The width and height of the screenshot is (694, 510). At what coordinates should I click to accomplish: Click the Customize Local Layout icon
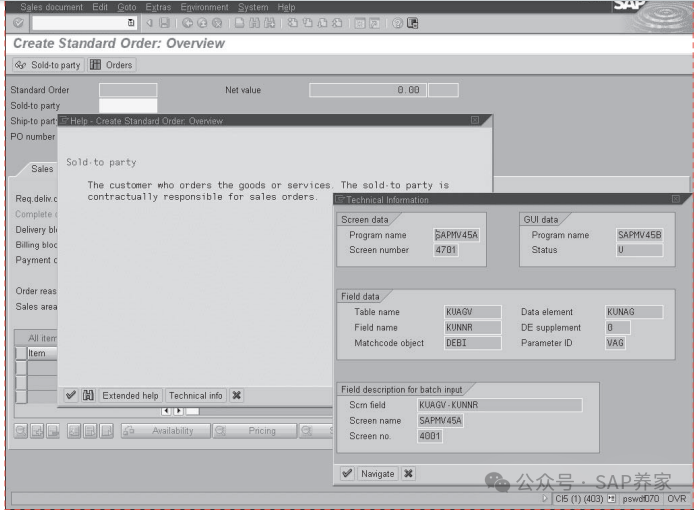pyautogui.click(x=413, y=23)
